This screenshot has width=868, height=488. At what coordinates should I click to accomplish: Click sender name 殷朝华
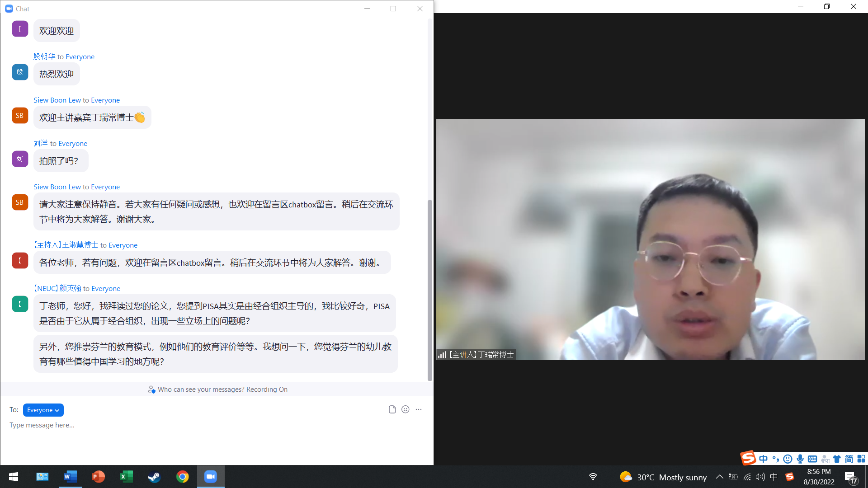[x=44, y=56]
